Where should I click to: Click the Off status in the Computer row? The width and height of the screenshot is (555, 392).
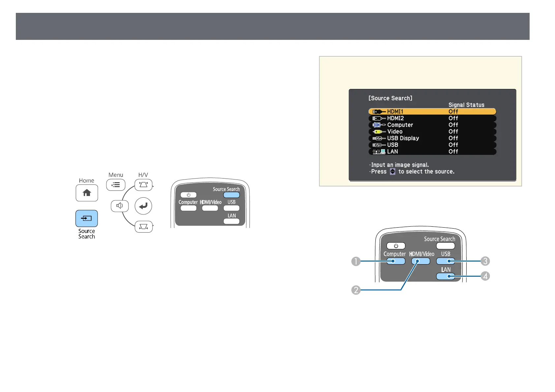453,125
